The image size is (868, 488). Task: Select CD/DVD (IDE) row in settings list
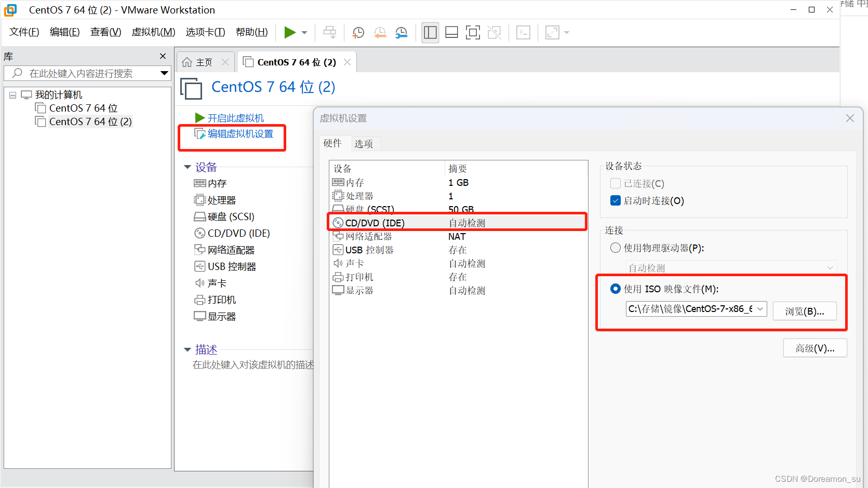tap(458, 223)
